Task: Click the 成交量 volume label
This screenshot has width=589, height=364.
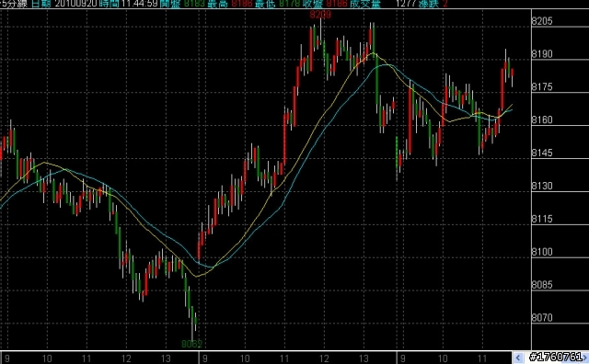Action: (365, 4)
